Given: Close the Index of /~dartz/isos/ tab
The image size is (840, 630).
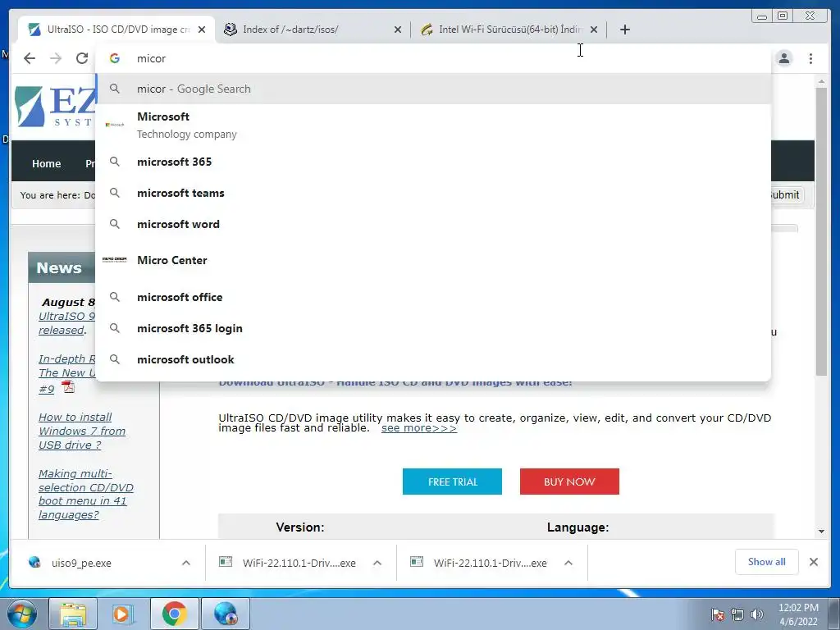Looking at the screenshot, I should [x=398, y=30].
